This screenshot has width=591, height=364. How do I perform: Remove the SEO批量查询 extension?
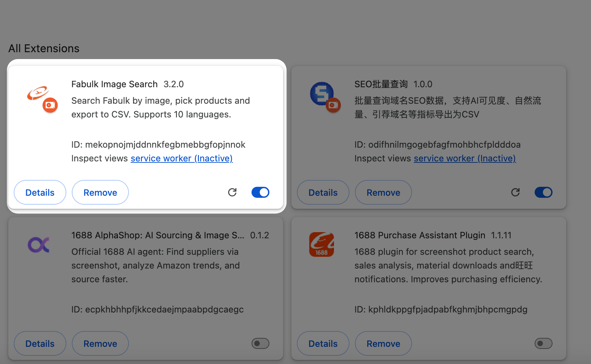383,192
